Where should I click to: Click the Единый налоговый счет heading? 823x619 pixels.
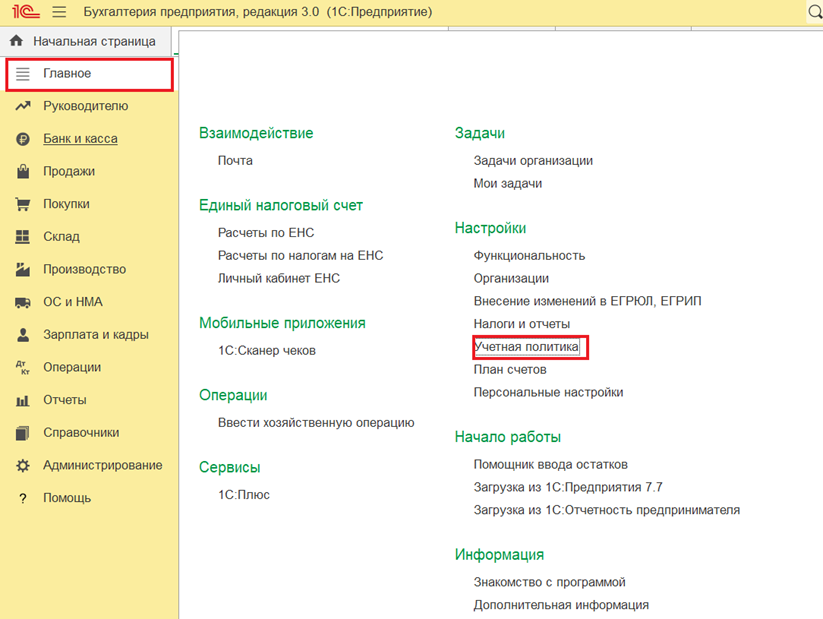[281, 205]
